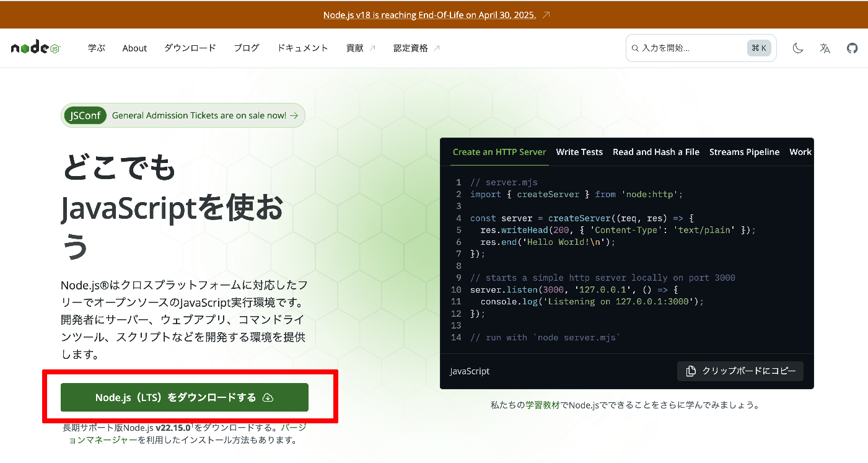
Task: Click the Node.js logo in header
Action: (36, 48)
